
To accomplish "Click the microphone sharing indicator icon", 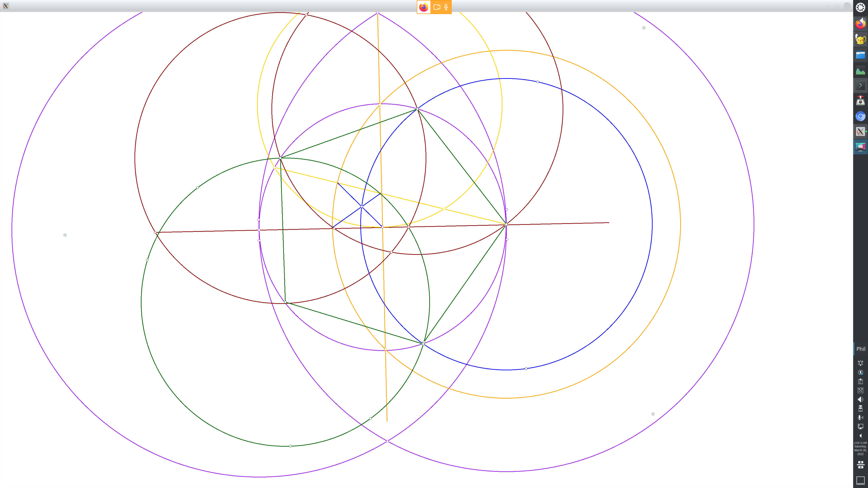I will pos(446,7).
